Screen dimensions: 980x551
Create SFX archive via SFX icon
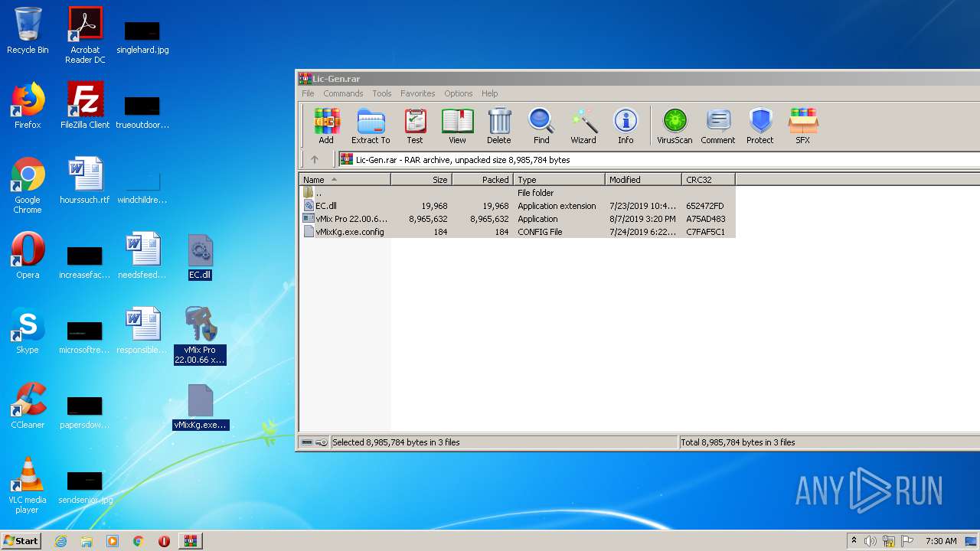802,126
